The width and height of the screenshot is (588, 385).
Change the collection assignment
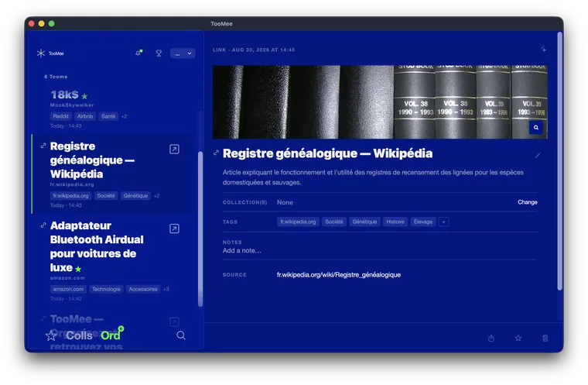click(527, 202)
